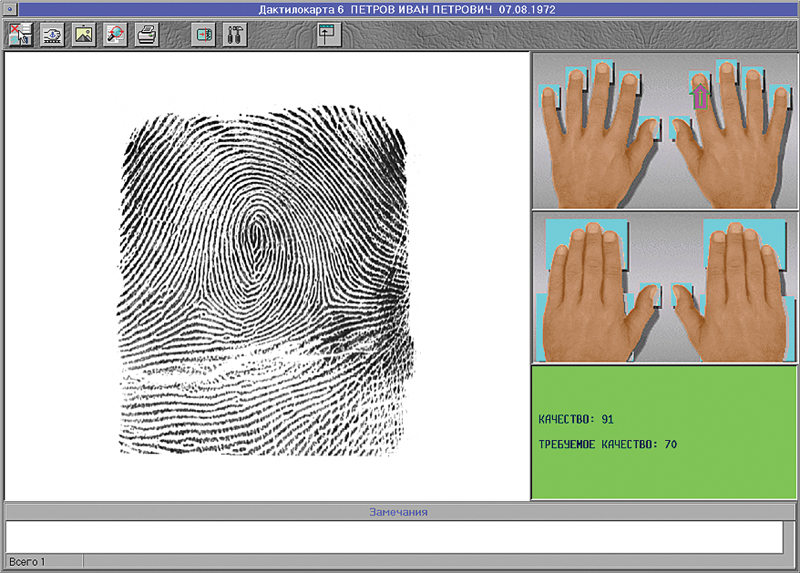Click the split-view compare toolbar icon
The width and height of the screenshot is (800, 573).
(x=205, y=35)
